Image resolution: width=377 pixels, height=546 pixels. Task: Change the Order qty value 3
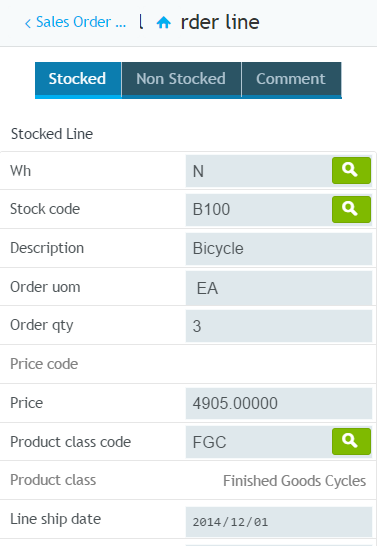tap(279, 326)
